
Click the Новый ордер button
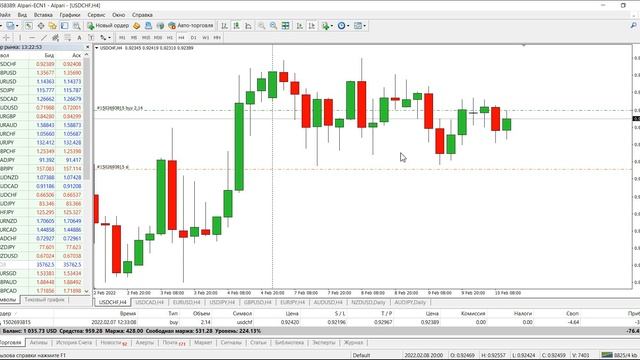point(108,26)
